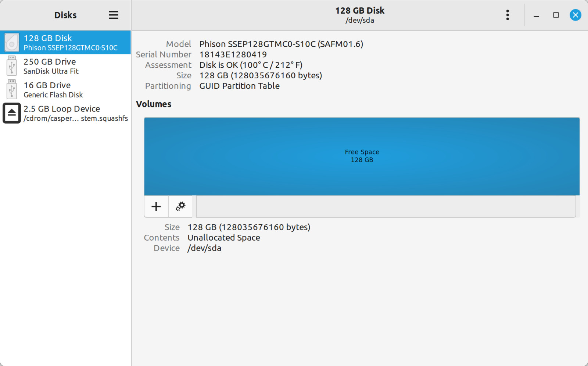Close the Disks window
The width and height of the screenshot is (588, 366).
click(x=576, y=15)
